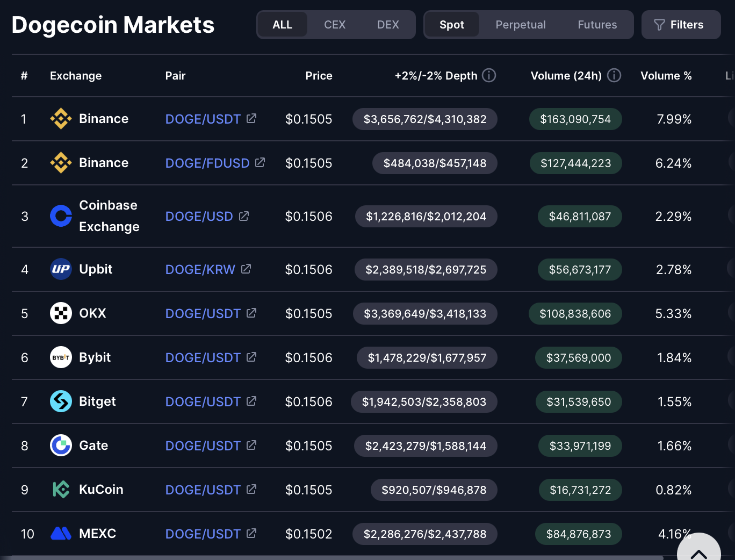Switch to CEX exchanges only

(335, 25)
